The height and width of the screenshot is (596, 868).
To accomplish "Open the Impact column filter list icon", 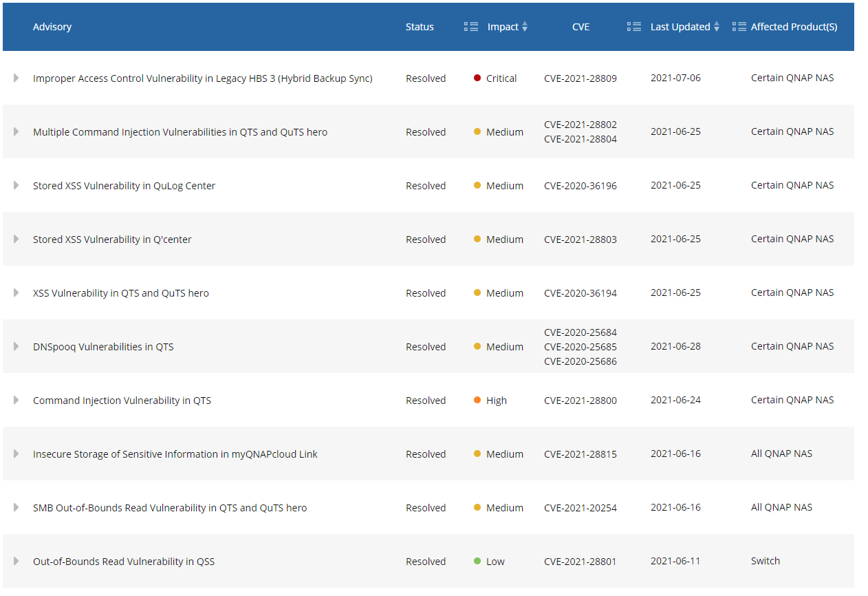I will click(471, 27).
